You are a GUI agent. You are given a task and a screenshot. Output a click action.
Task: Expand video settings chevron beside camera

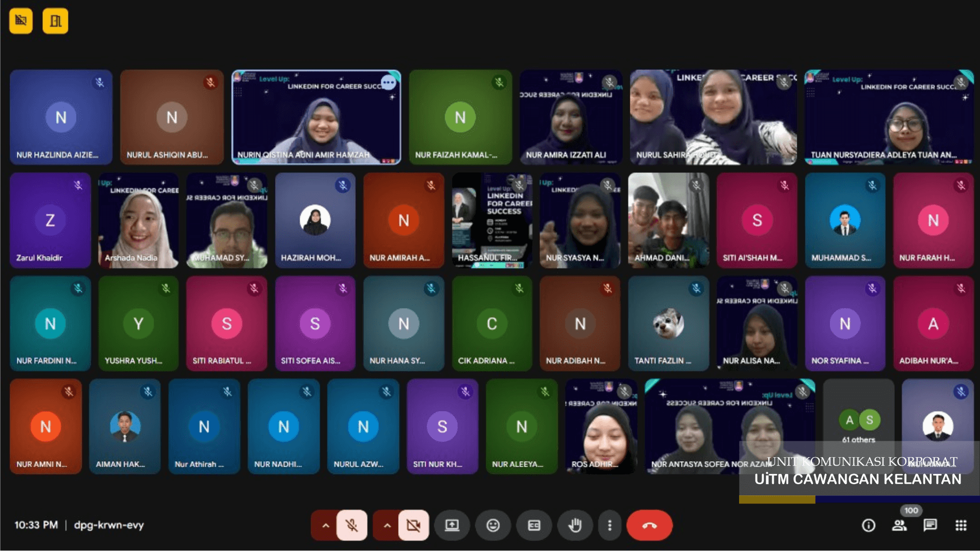[x=387, y=525]
